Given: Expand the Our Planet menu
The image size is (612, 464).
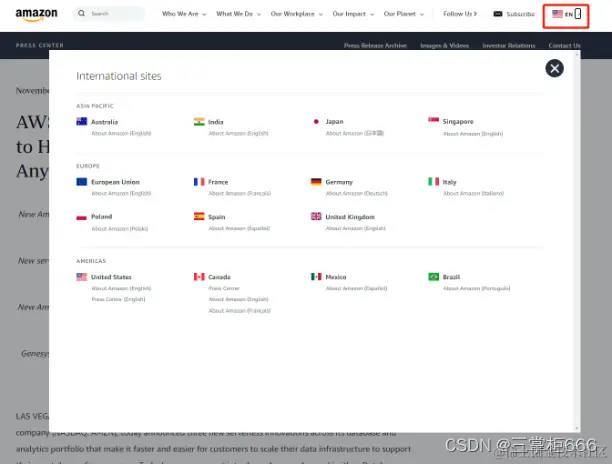Looking at the screenshot, I should click(404, 14).
